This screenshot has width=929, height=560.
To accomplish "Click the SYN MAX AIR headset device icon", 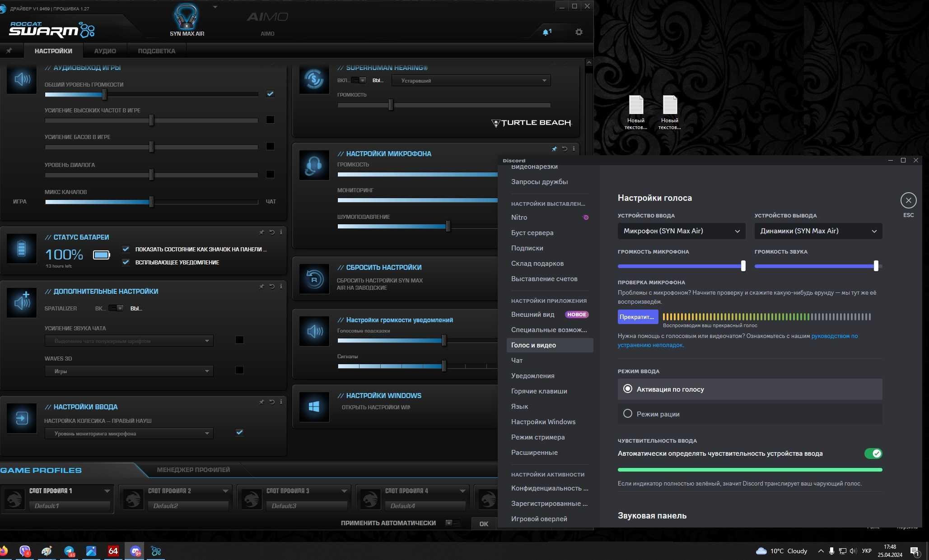I will tap(186, 16).
